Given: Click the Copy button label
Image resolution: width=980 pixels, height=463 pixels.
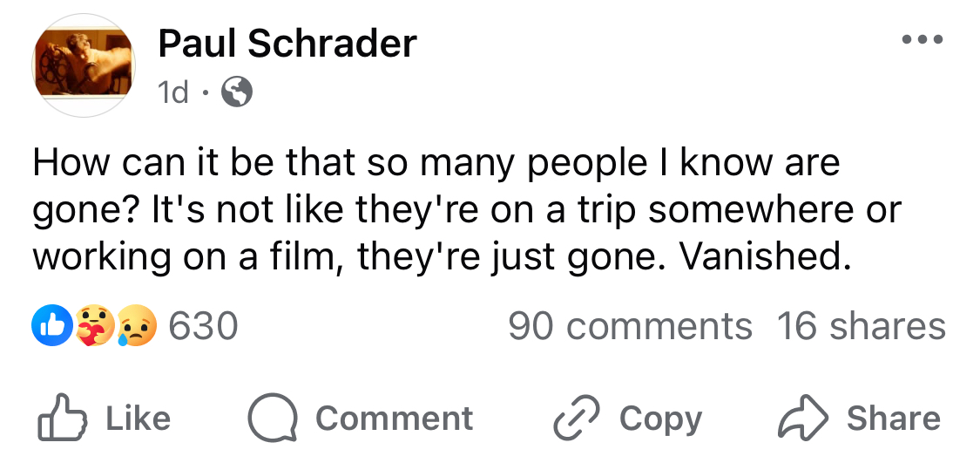Looking at the screenshot, I should (661, 419).
